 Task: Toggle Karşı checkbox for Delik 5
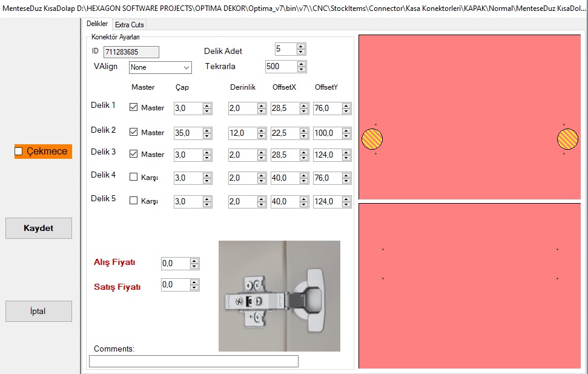click(134, 201)
